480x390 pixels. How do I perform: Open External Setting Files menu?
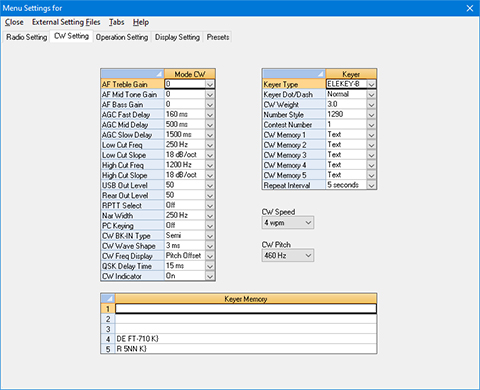(66, 22)
